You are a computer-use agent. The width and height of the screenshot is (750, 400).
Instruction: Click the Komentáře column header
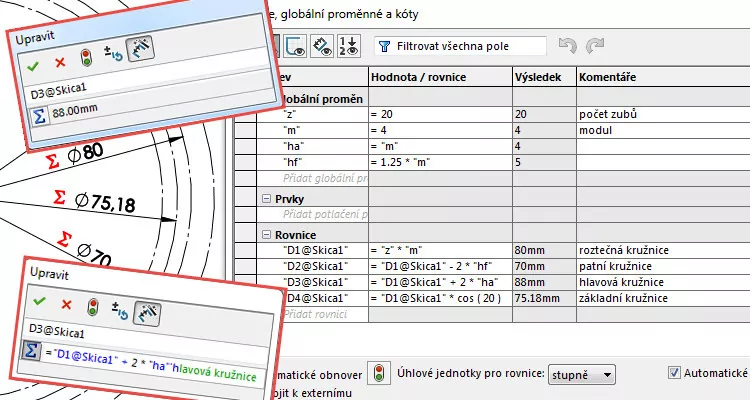pyautogui.click(x=663, y=77)
